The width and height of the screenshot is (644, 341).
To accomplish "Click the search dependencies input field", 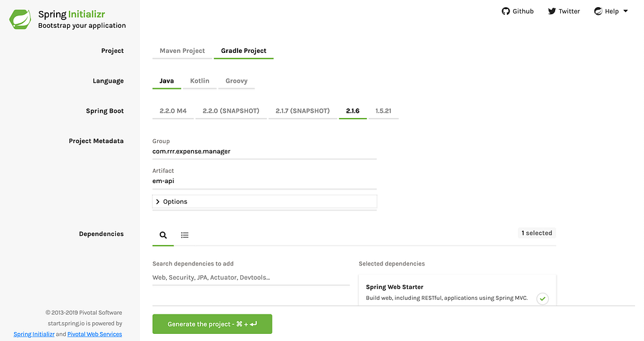I will pos(251,277).
